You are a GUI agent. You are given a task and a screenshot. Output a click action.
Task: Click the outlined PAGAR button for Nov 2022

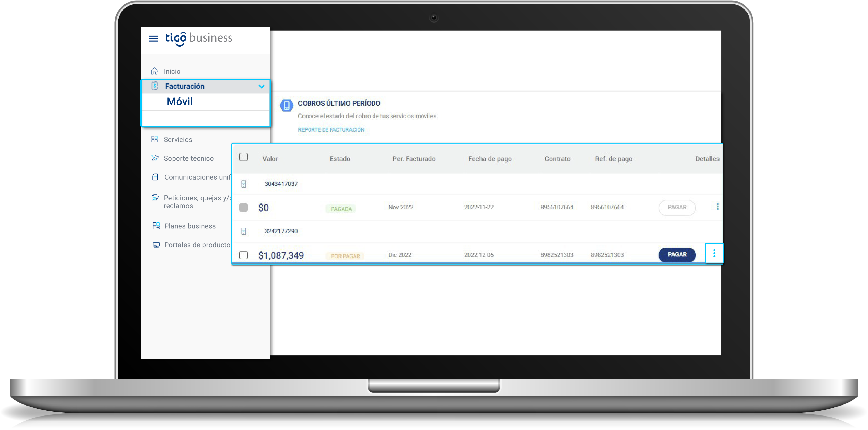pyautogui.click(x=677, y=207)
